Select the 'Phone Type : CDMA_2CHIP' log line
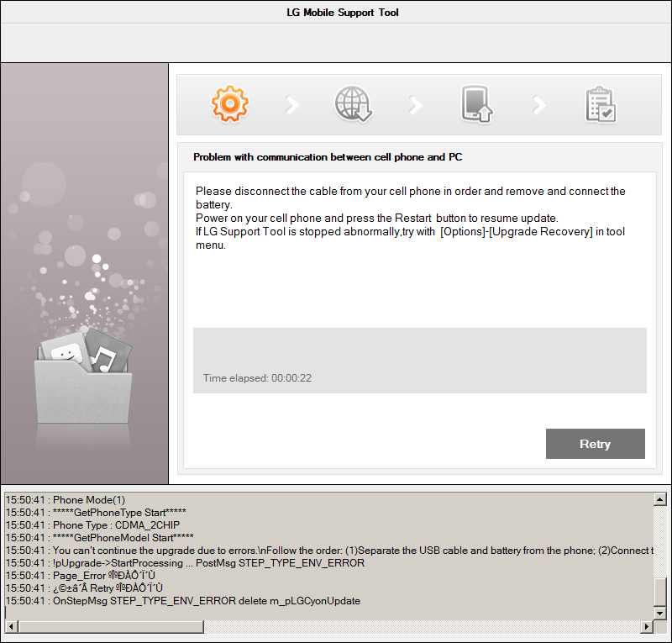 pos(92,525)
